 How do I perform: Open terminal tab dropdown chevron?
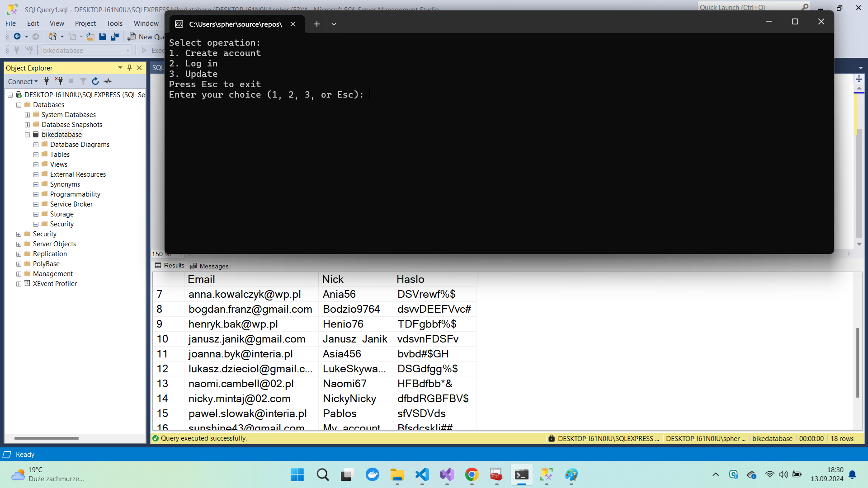point(334,24)
